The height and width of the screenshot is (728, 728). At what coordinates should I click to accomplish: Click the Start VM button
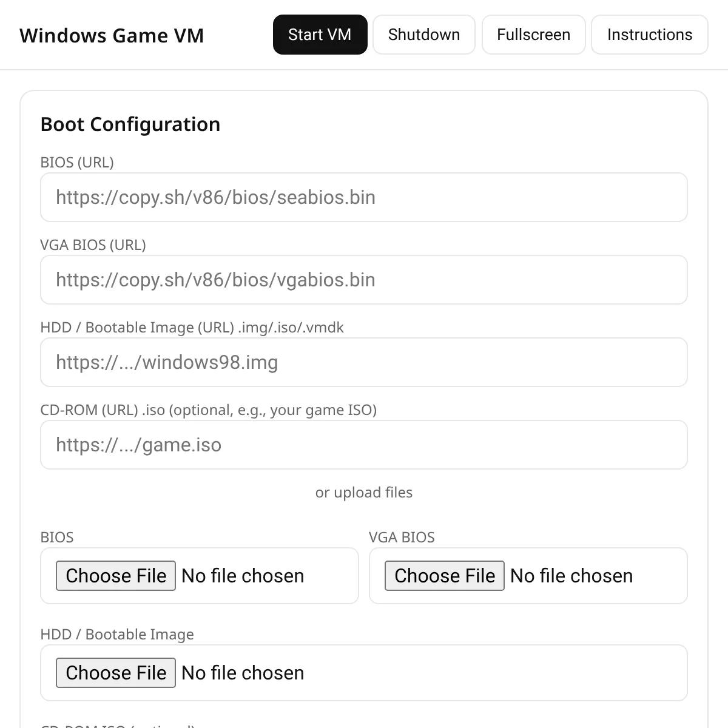point(320,35)
